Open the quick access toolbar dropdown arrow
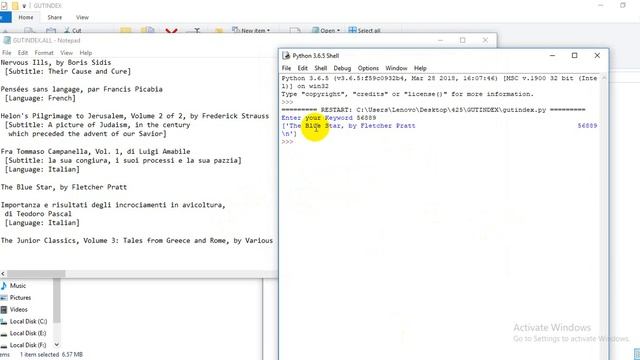 24,6
